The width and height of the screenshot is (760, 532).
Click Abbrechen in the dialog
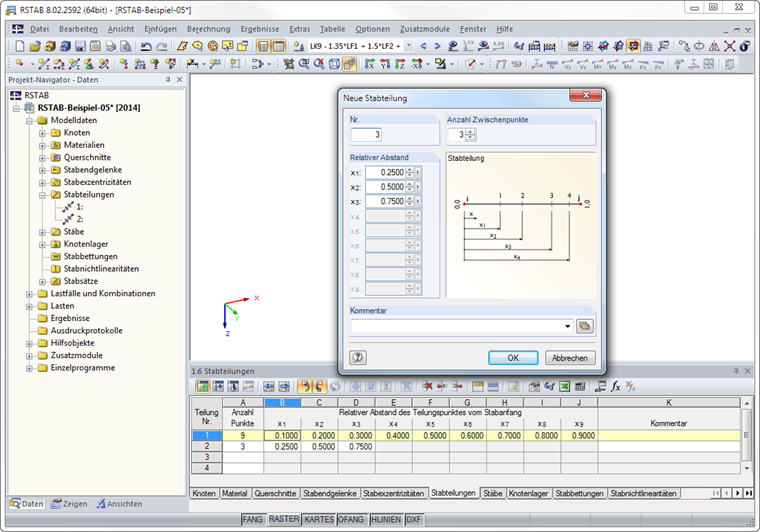tap(570, 358)
